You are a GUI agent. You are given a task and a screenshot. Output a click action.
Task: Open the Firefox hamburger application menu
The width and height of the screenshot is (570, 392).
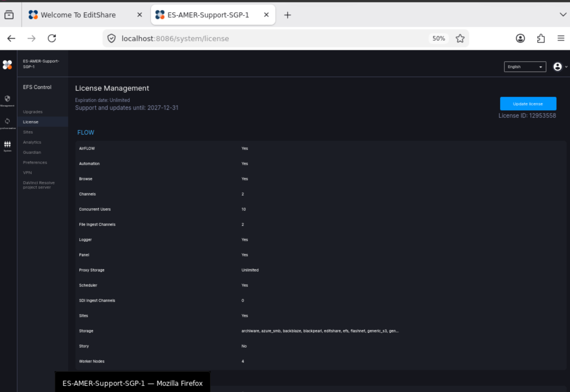pyautogui.click(x=561, y=38)
